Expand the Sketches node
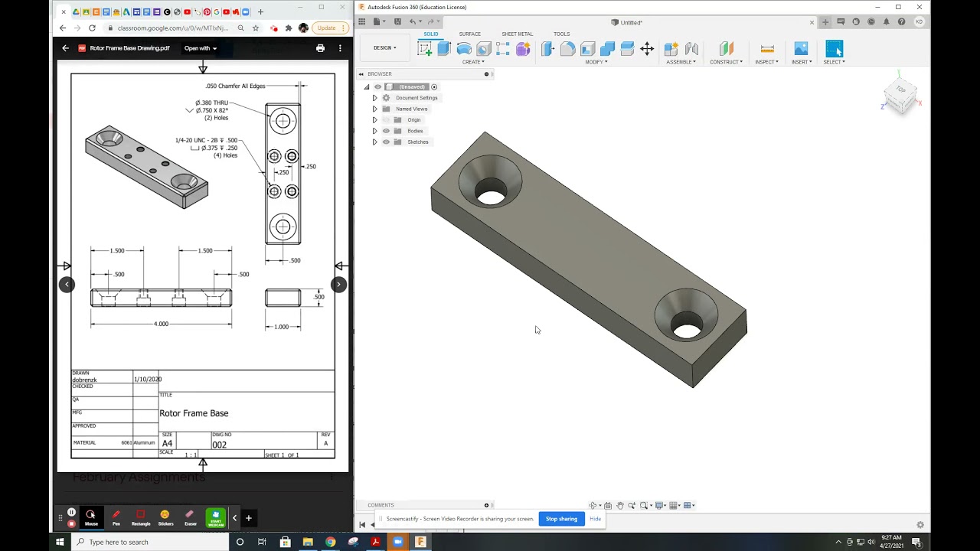Screen dimensions: 980x551 tap(374, 142)
